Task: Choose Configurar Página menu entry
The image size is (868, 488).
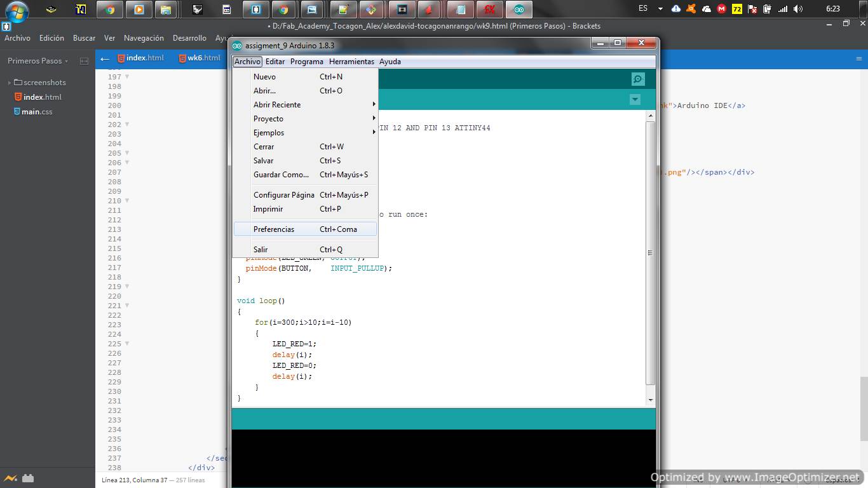Action: [x=305, y=195]
